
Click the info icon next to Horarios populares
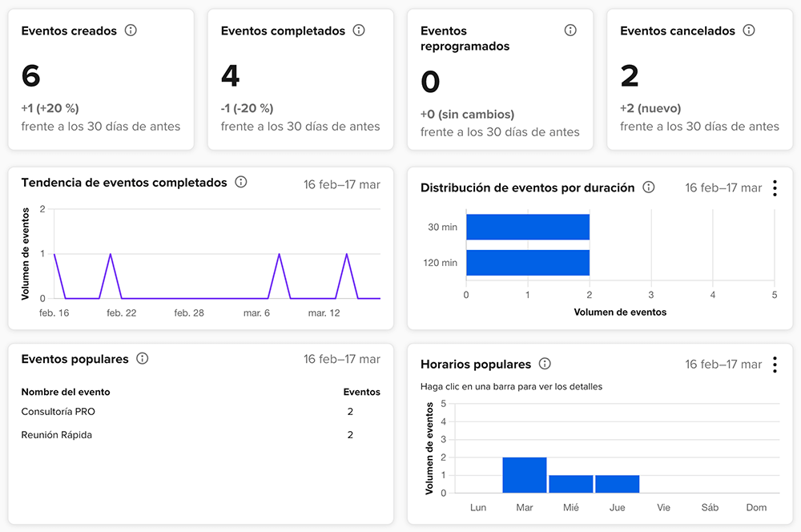pyautogui.click(x=545, y=364)
